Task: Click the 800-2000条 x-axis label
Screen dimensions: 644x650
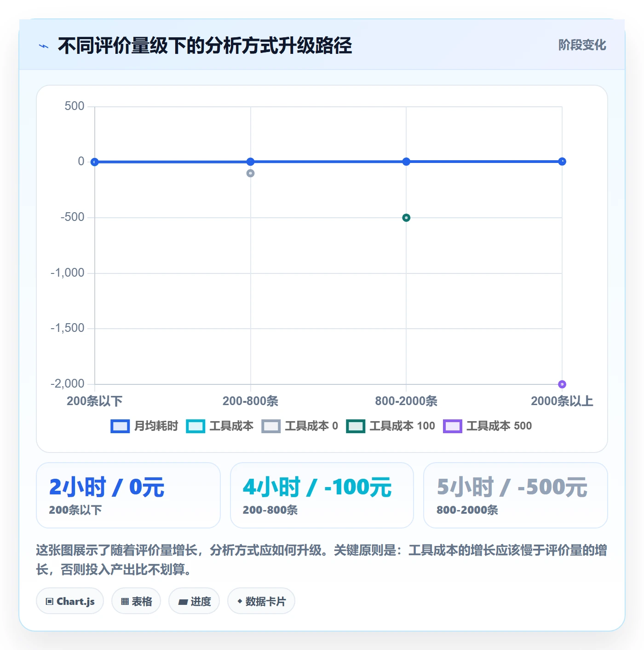Action: [406, 401]
